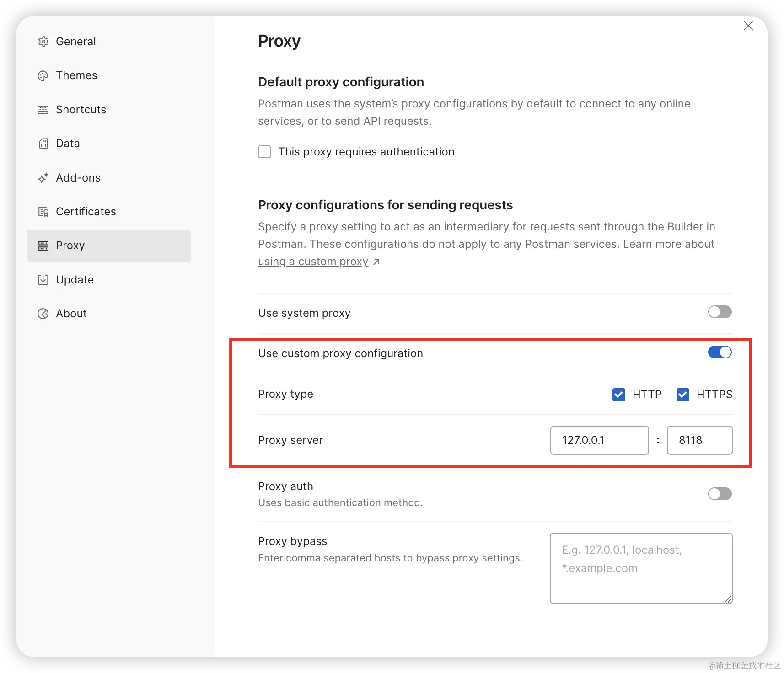Click the 'Proxy type' label

click(x=285, y=394)
